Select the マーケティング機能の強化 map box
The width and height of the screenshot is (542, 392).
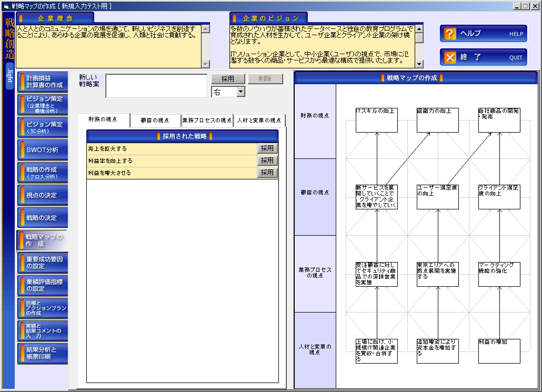tap(499, 275)
